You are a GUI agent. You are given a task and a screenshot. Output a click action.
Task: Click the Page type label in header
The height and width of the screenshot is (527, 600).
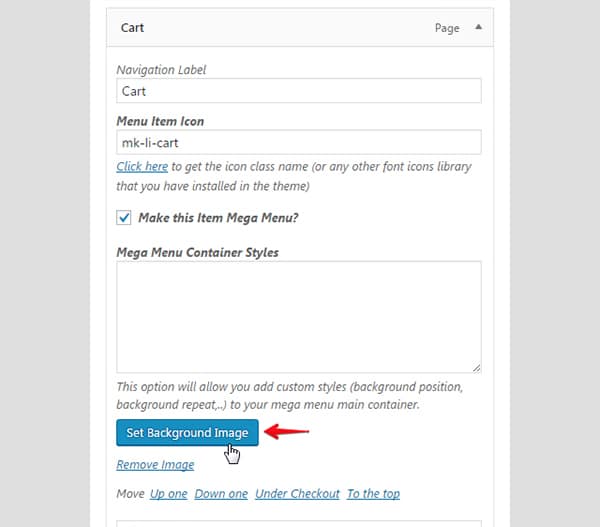447,28
